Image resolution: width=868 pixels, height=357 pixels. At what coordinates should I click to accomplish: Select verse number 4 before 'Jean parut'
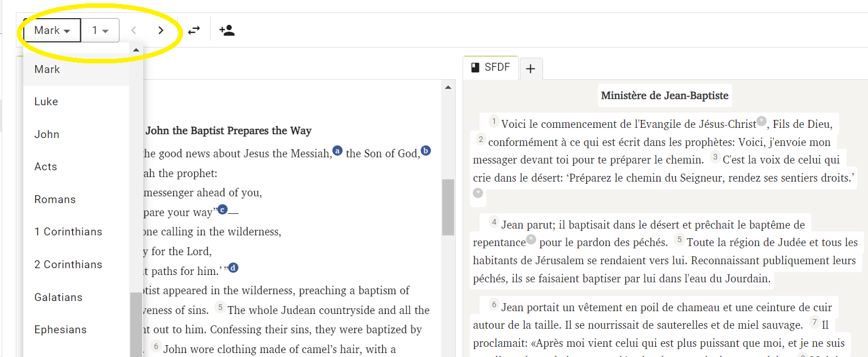click(x=494, y=222)
